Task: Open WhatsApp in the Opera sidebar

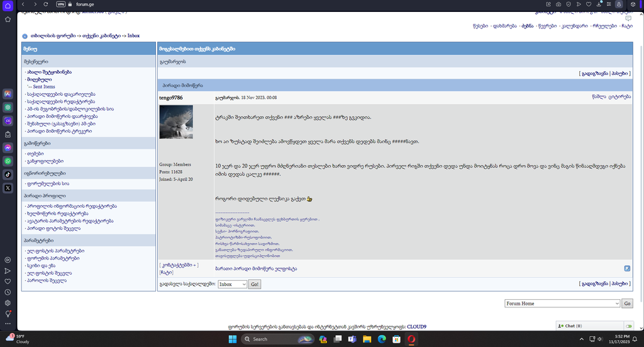Action: coord(8,161)
